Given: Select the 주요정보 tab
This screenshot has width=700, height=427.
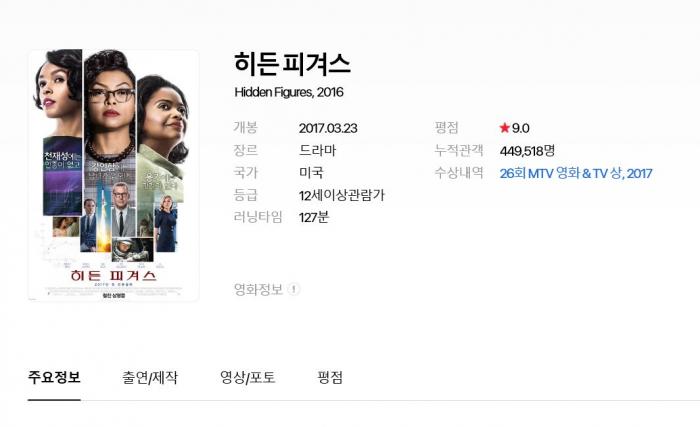Looking at the screenshot, I should 54,377.
